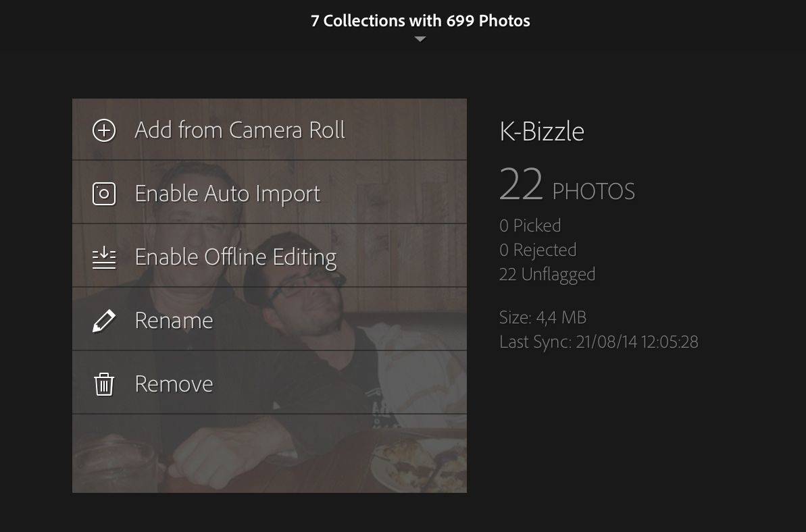Expand the collections arrow below the header
Image resolution: width=806 pixels, height=532 pixels.
(x=420, y=39)
